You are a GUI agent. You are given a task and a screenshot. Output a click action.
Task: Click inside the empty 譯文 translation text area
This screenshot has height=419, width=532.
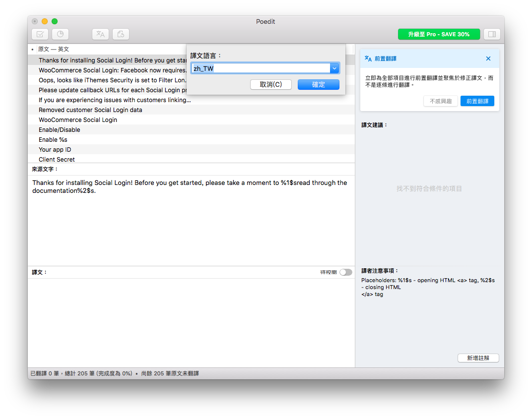(x=191, y=322)
